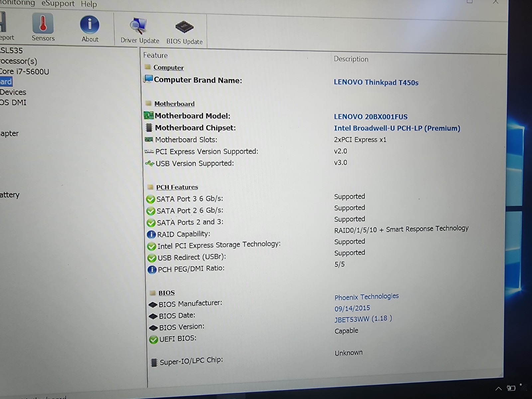Click the PCH Features section folder icon
Viewport: 532px width, 399px height.
[150, 187]
